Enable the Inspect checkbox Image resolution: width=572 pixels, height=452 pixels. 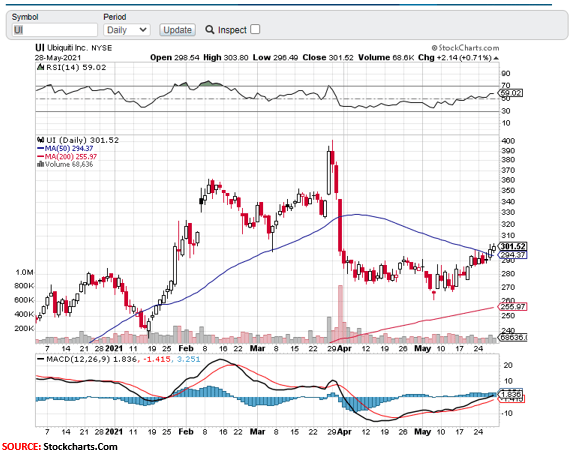[255, 30]
